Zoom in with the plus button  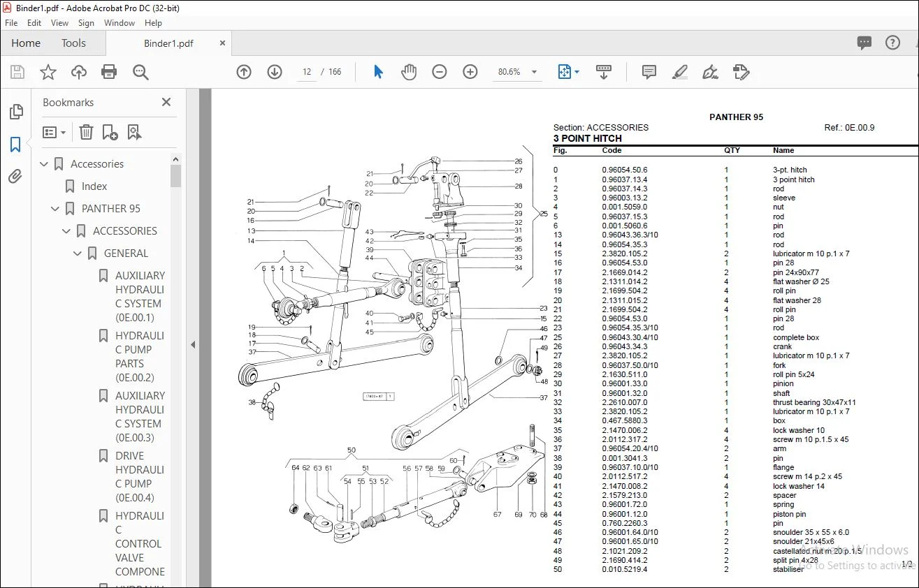tap(470, 72)
